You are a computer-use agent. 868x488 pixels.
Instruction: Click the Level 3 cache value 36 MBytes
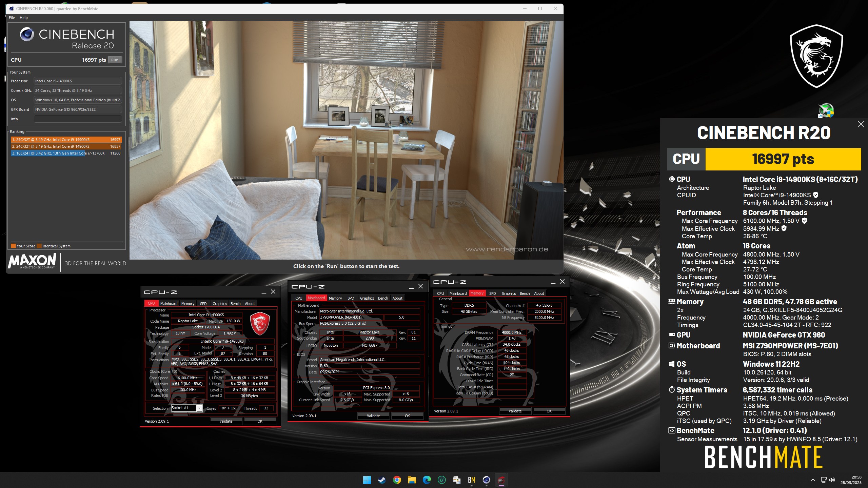coord(250,396)
